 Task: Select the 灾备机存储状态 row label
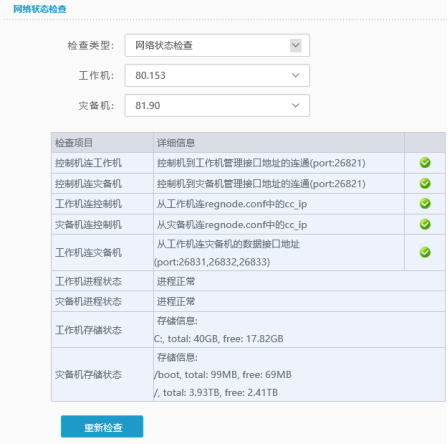coord(88,375)
